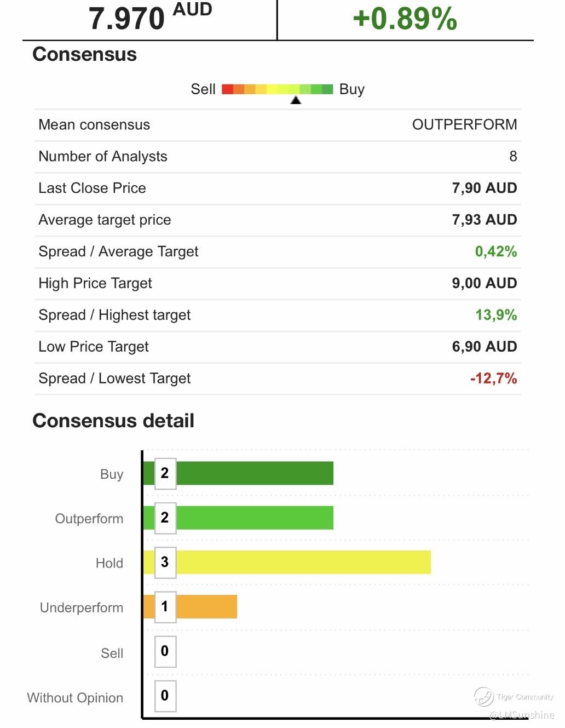Click the -12,7% lowest target spread value
565x728 pixels.
tap(493, 379)
